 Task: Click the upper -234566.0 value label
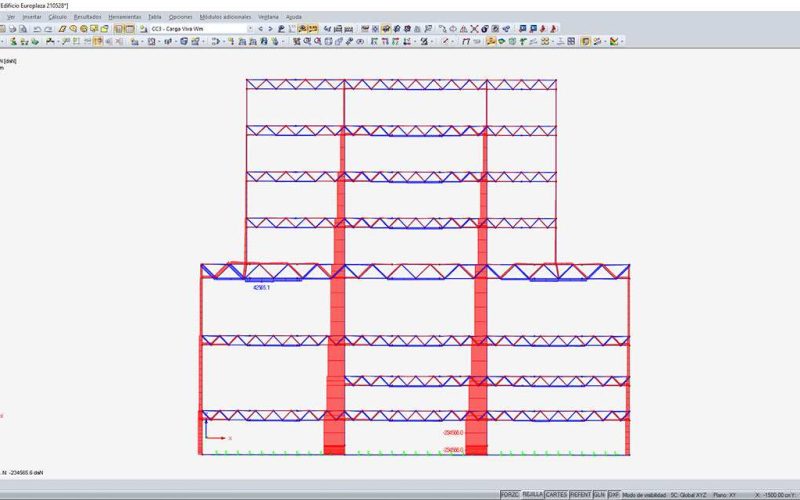click(453, 433)
